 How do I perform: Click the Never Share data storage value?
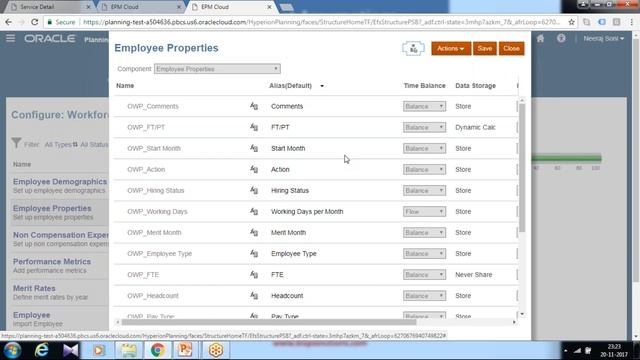tap(473, 275)
